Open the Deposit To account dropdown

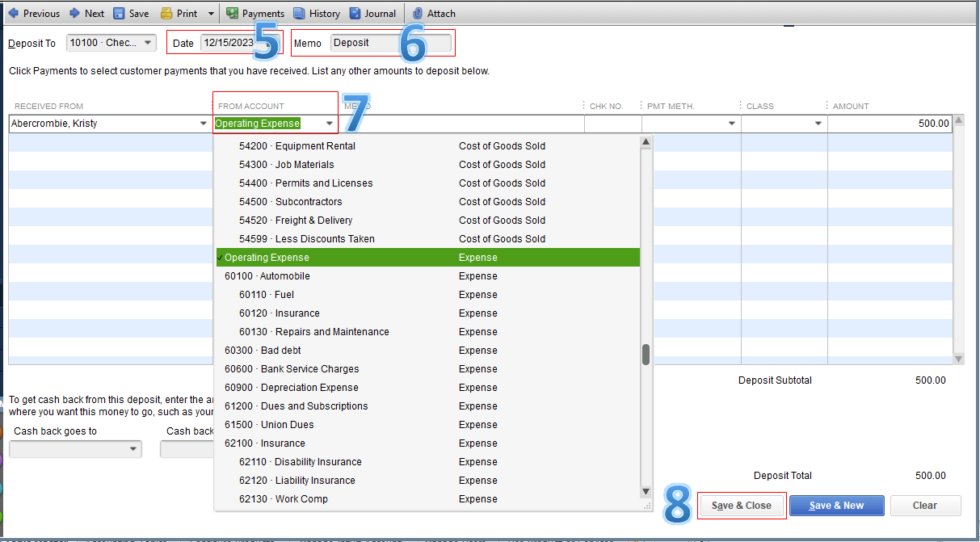[148, 43]
